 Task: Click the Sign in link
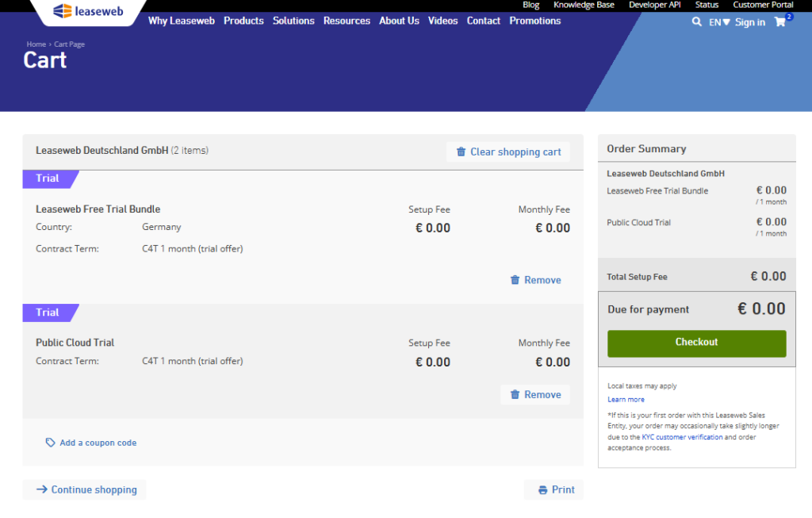pyautogui.click(x=750, y=22)
